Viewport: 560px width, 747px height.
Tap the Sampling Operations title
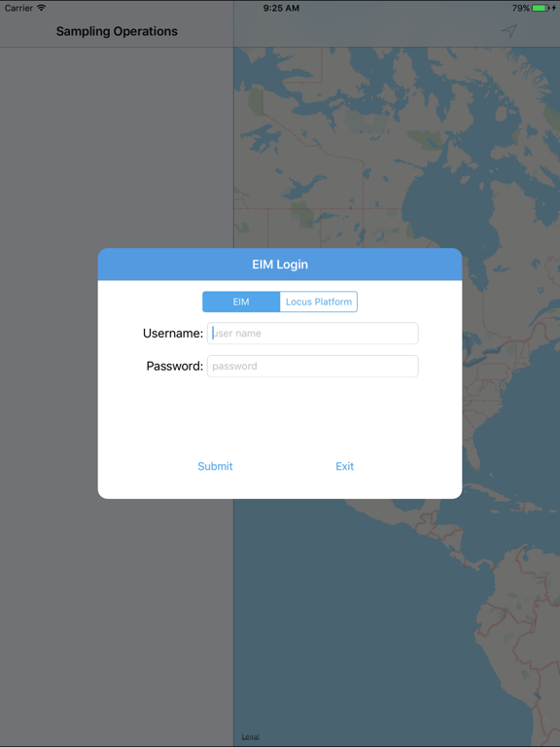pos(117,31)
